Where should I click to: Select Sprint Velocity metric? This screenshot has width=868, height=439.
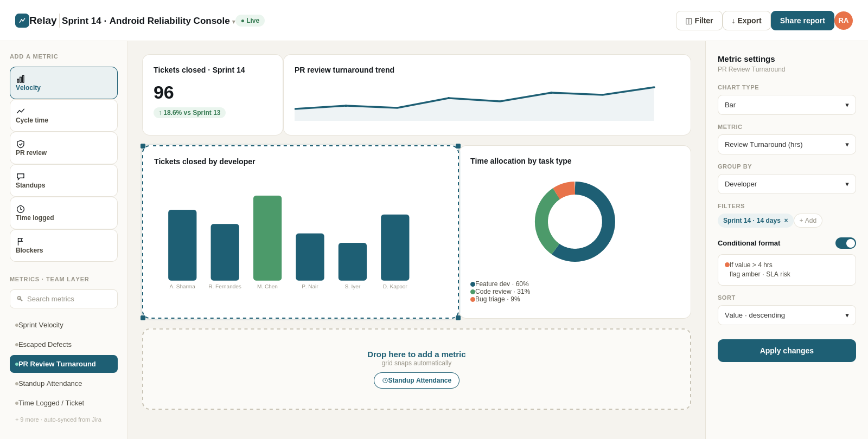[63, 325]
